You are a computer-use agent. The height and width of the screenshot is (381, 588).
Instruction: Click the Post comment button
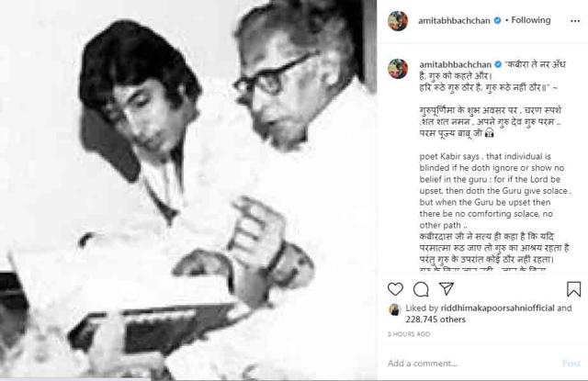pos(571,363)
